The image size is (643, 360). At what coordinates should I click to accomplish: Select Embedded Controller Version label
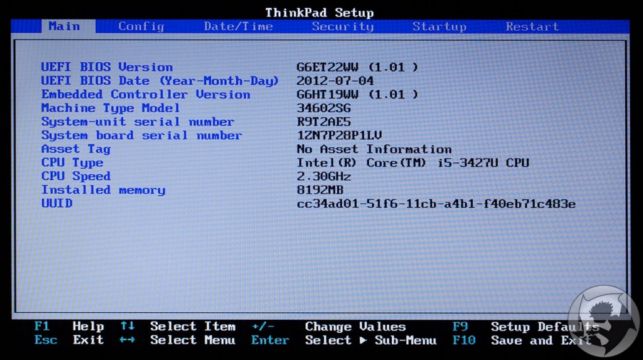point(146,94)
